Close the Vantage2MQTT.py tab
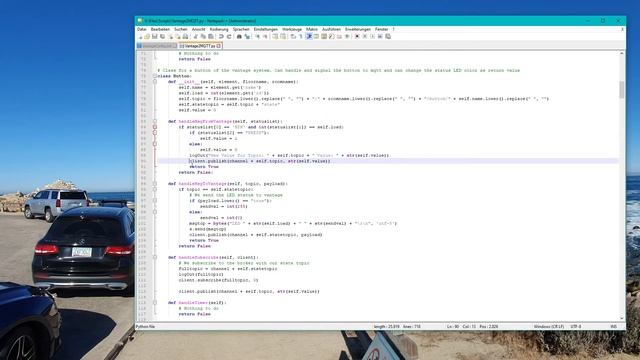This screenshot has height=360, width=640. 219,46
